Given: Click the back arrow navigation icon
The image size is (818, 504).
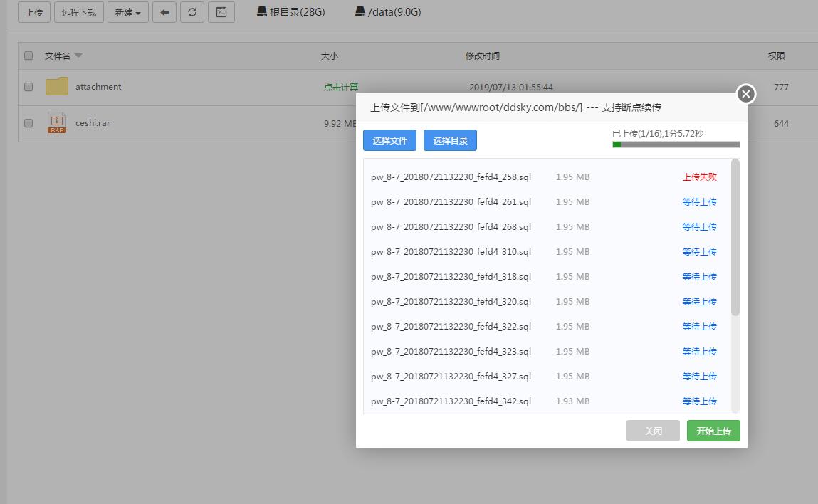Looking at the screenshot, I should (164, 12).
